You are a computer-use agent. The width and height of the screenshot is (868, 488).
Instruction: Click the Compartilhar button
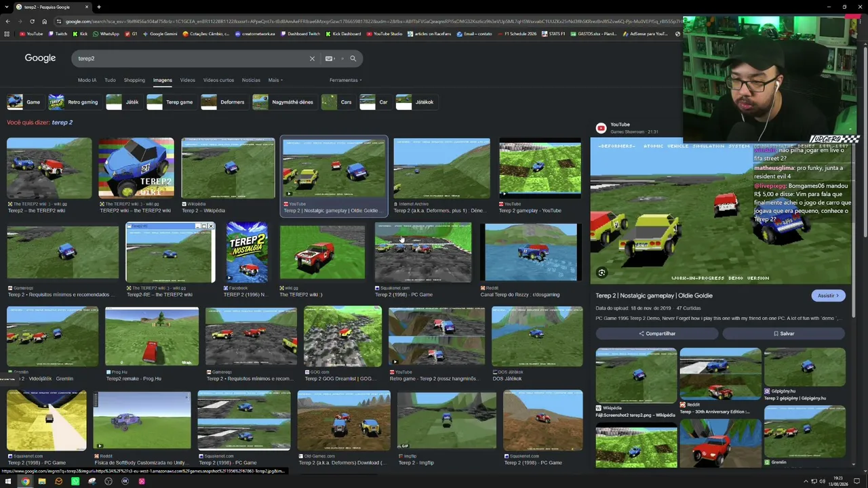(x=657, y=333)
